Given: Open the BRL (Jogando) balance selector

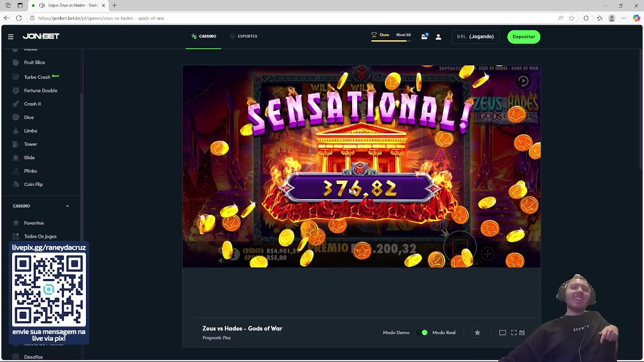Looking at the screenshot, I should click(x=475, y=37).
